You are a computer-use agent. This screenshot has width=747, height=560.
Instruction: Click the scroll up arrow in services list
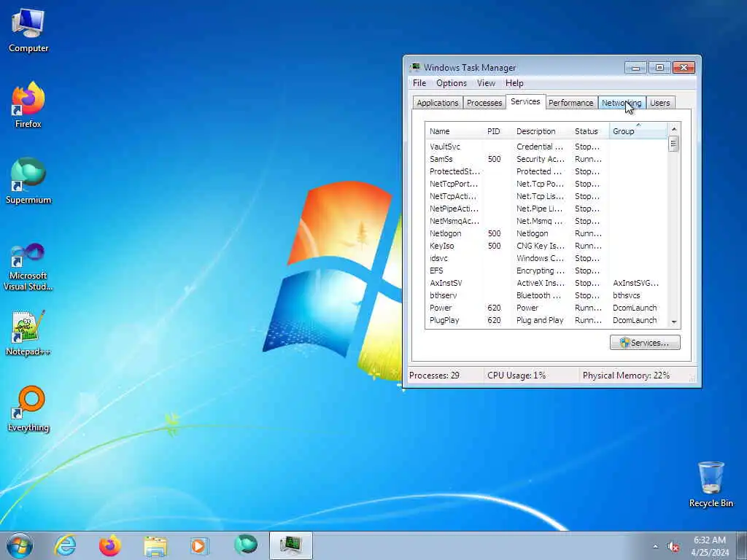pyautogui.click(x=673, y=129)
